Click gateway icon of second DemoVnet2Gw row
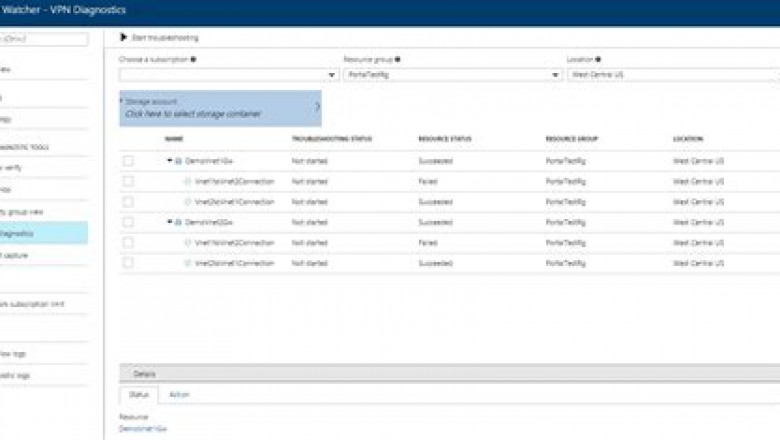The width and height of the screenshot is (780, 440). [178, 222]
